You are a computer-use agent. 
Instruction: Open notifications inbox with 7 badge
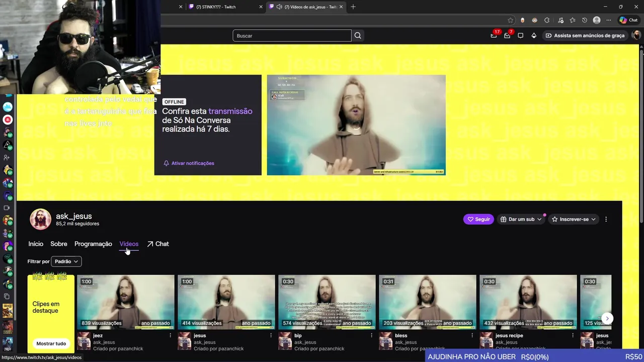[507, 35]
